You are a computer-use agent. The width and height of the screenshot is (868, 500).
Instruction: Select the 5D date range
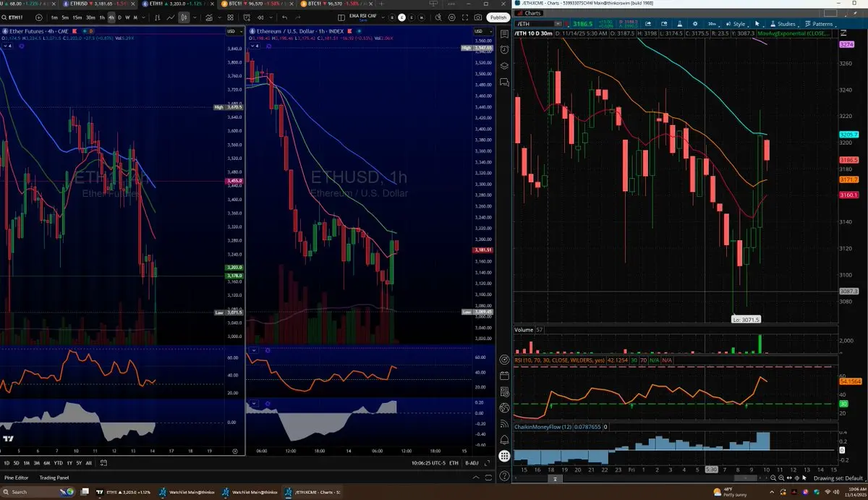click(16, 462)
